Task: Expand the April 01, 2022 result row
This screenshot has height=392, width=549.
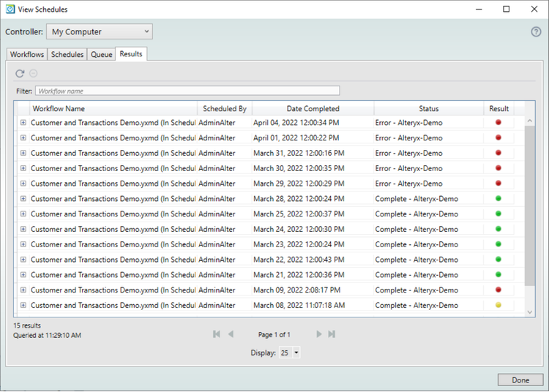Action: (x=23, y=137)
